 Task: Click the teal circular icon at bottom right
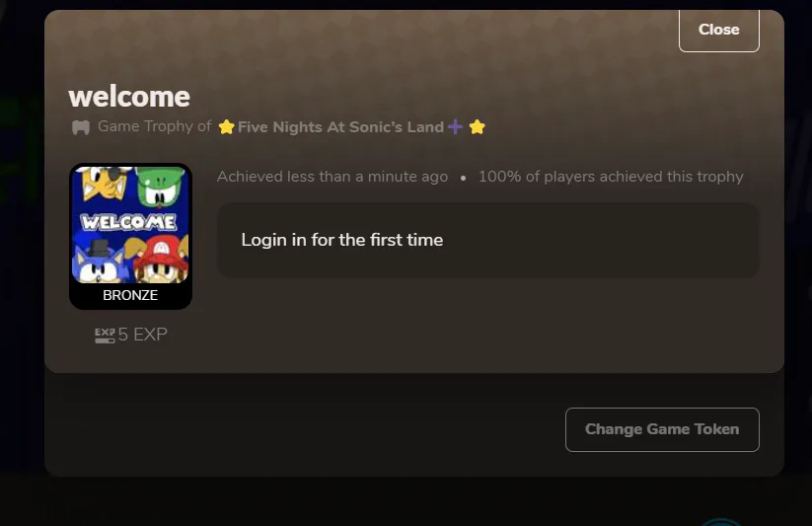pos(721,522)
